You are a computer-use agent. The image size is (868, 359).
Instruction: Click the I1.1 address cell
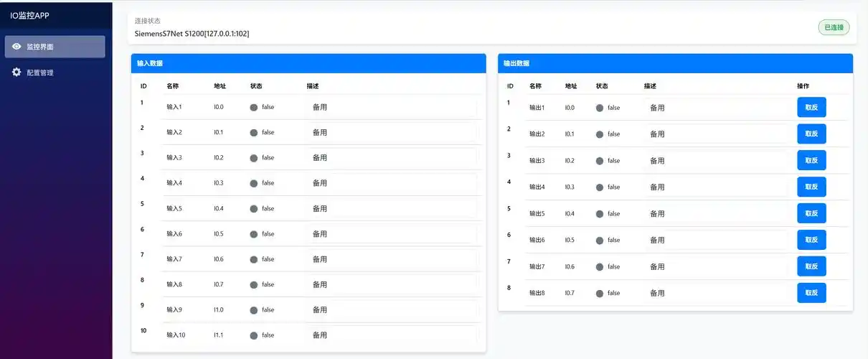(x=219, y=335)
